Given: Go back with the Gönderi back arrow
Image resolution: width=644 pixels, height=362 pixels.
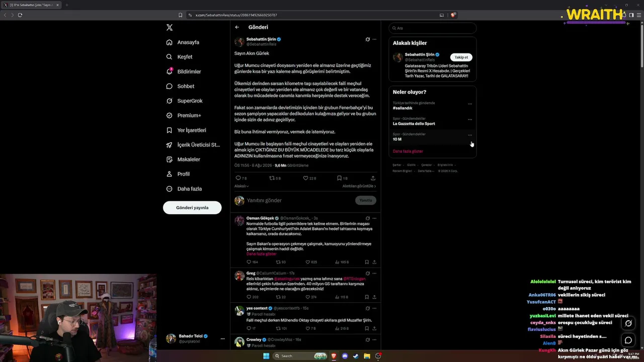Looking at the screenshot, I should (x=237, y=27).
